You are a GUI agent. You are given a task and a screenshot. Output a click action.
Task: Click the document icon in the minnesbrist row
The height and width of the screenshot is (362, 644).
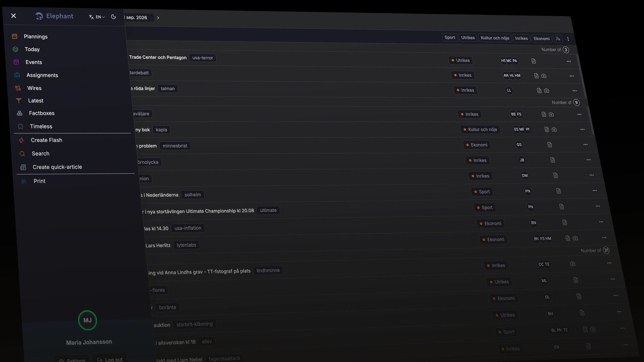tap(550, 145)
